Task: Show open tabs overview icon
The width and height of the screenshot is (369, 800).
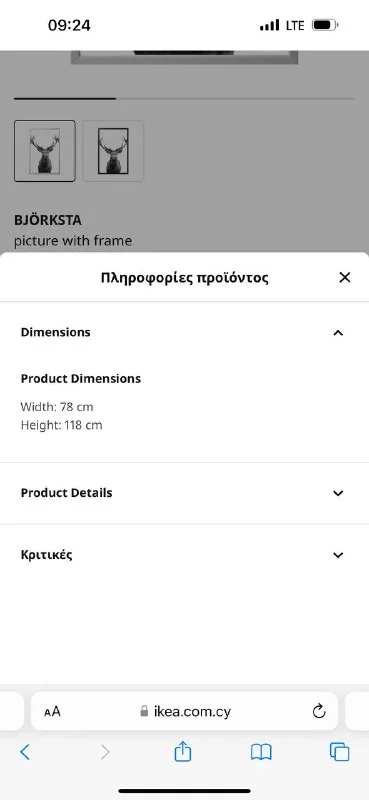Action: tap(339, 752)
